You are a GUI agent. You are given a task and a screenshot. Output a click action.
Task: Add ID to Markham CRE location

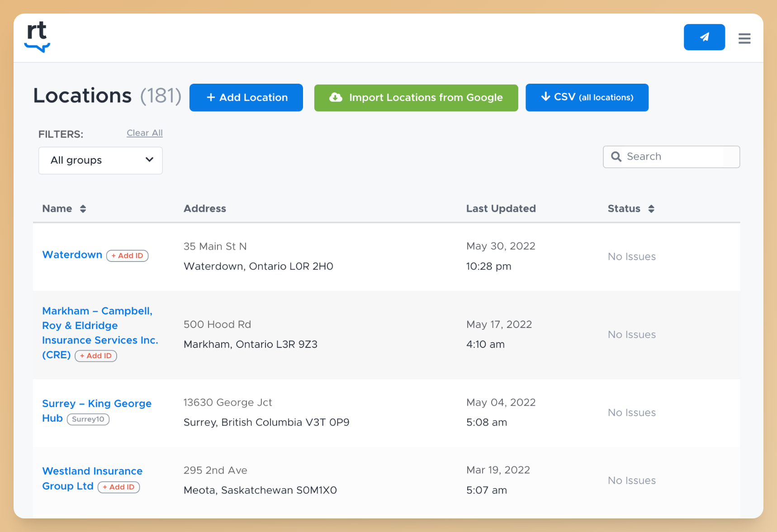click(x=96, y=356)
